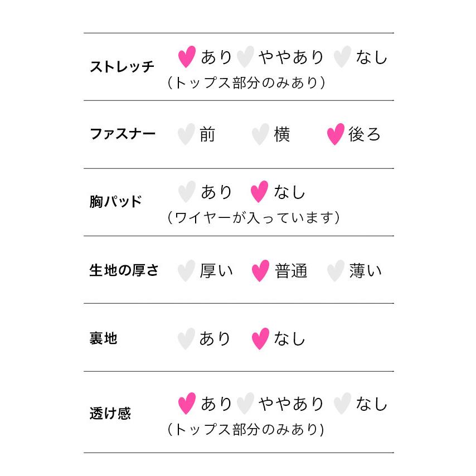476x476 pixels.
Task: Select the pink heart for 裏地 なし
Action: (x=260, y=339)
